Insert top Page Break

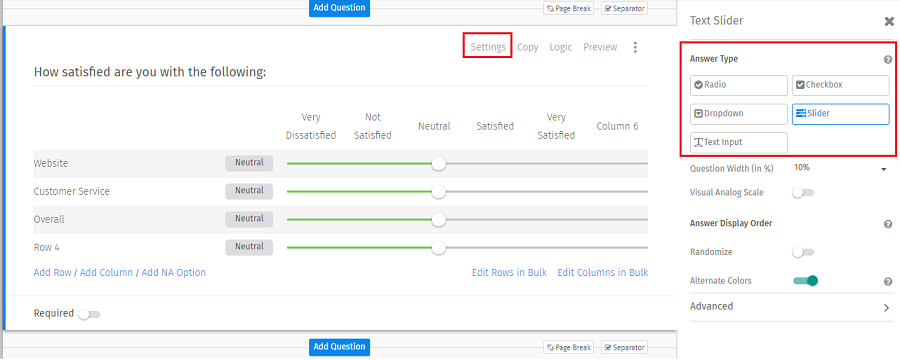pos(568,9)
